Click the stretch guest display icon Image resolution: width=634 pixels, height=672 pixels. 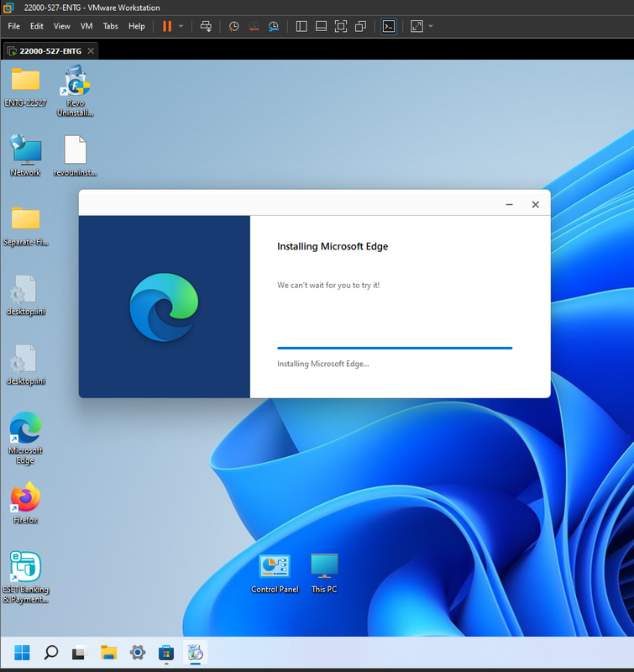pos(417,27)
